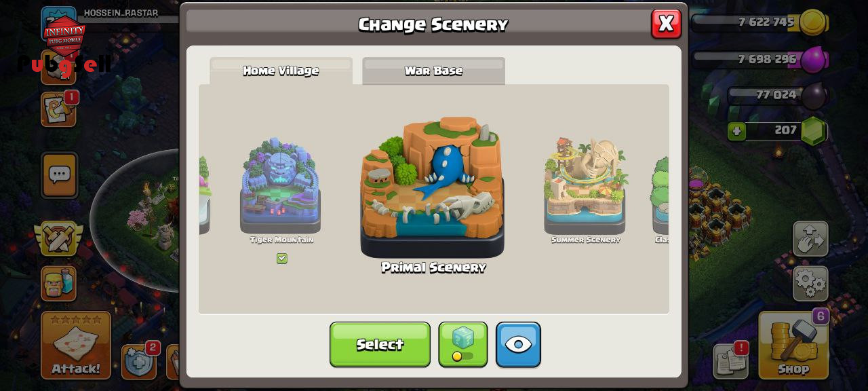
Task: Select the Home Village tab
Action: [281, 71]
